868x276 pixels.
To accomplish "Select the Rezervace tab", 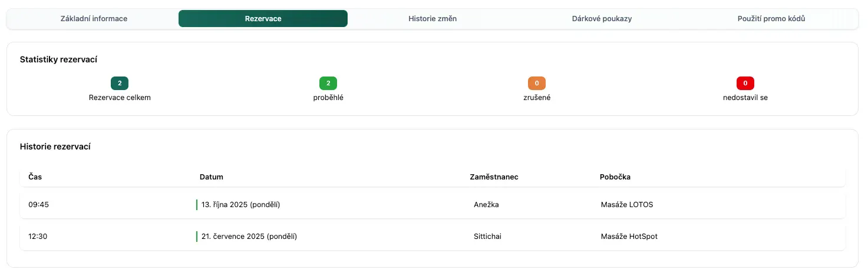I will point(263,19).
